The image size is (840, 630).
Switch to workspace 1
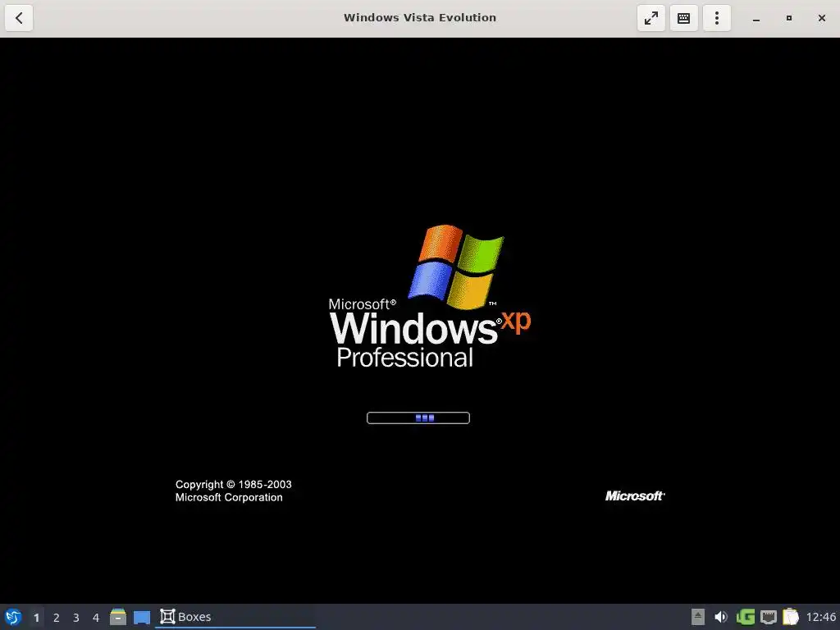tap(36, 618)
